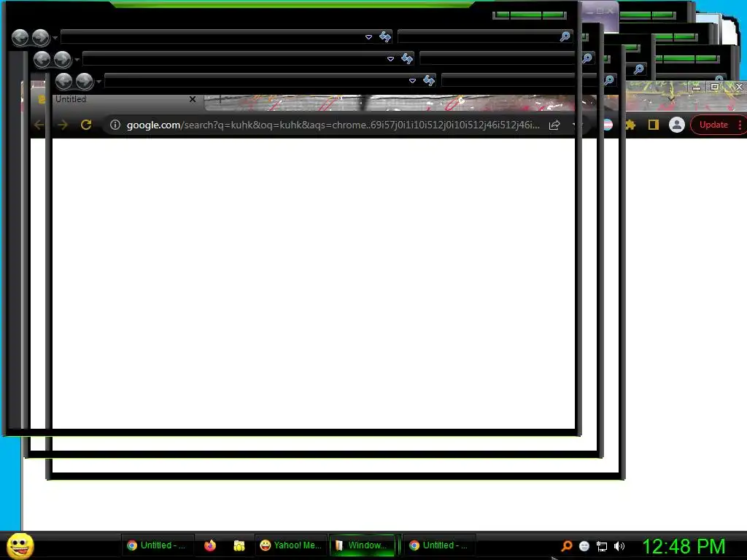
Task: Click Chrome's back arrow
Action: pyautogui.click(x=39, y=125)
